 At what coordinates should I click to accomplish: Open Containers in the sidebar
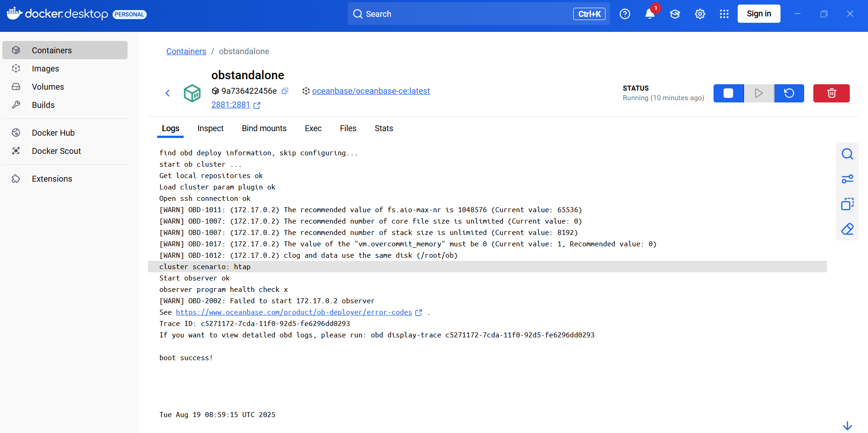tap(65, 50)
